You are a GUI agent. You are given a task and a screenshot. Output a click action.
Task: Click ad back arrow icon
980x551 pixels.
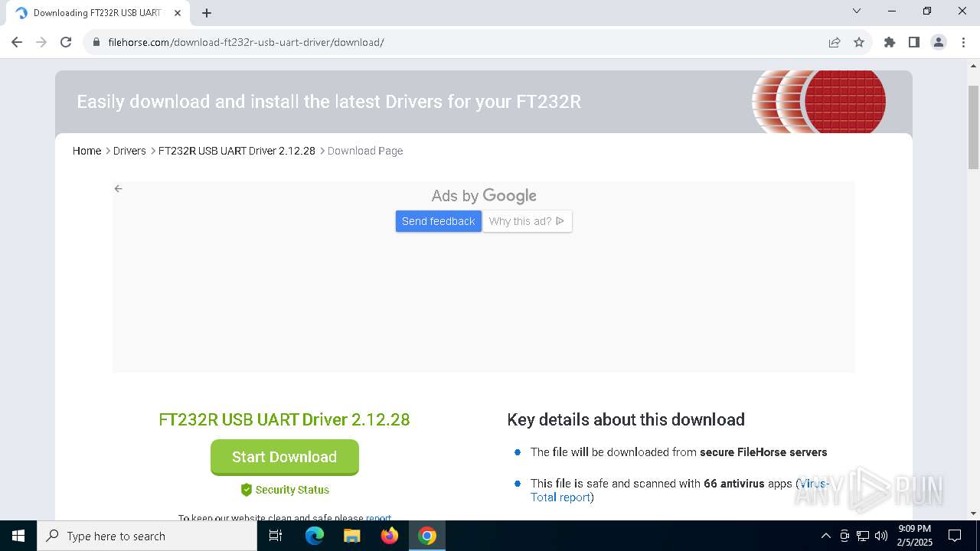point(118,188)
